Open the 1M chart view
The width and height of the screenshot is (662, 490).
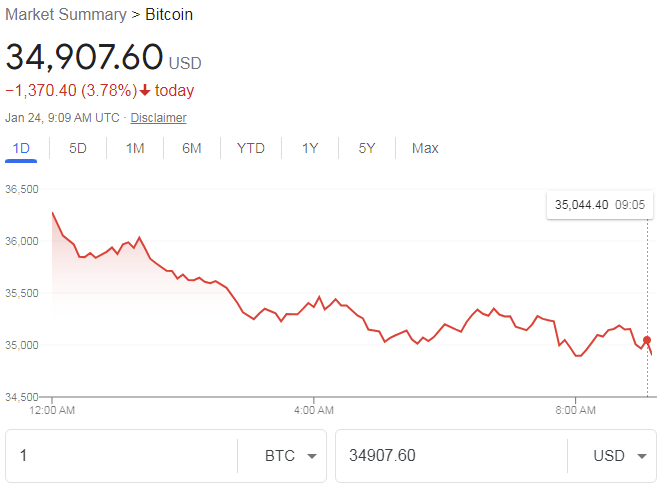tap(135, 148)
